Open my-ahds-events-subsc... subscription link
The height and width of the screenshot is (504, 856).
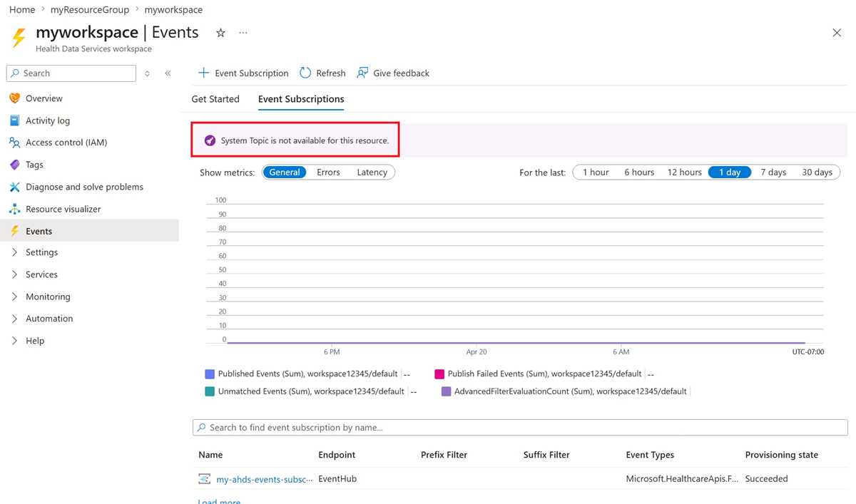[x=265, y=479]
